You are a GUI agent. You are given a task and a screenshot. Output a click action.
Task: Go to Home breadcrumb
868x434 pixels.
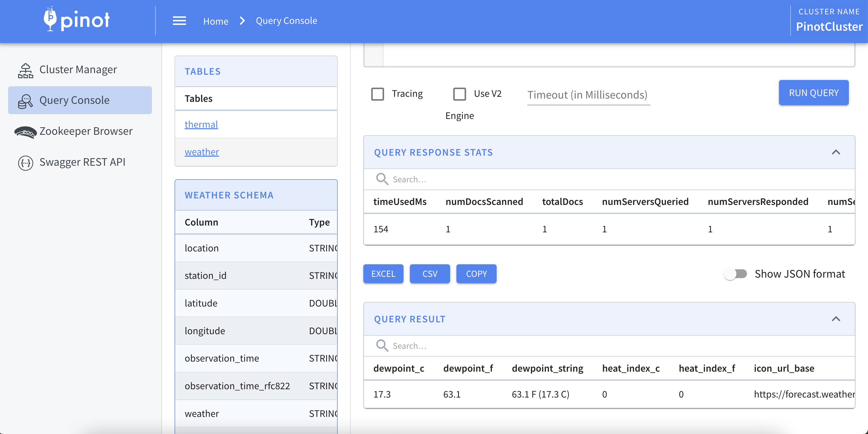point(216,21)
